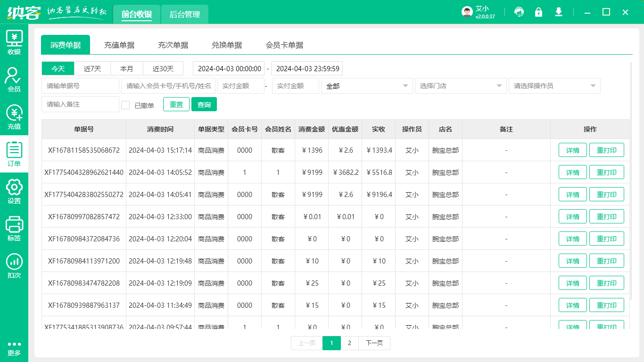Click the start date field 2024-04-03 00:00:00
This screenshot has width=644, height=362.
[229, 68]
